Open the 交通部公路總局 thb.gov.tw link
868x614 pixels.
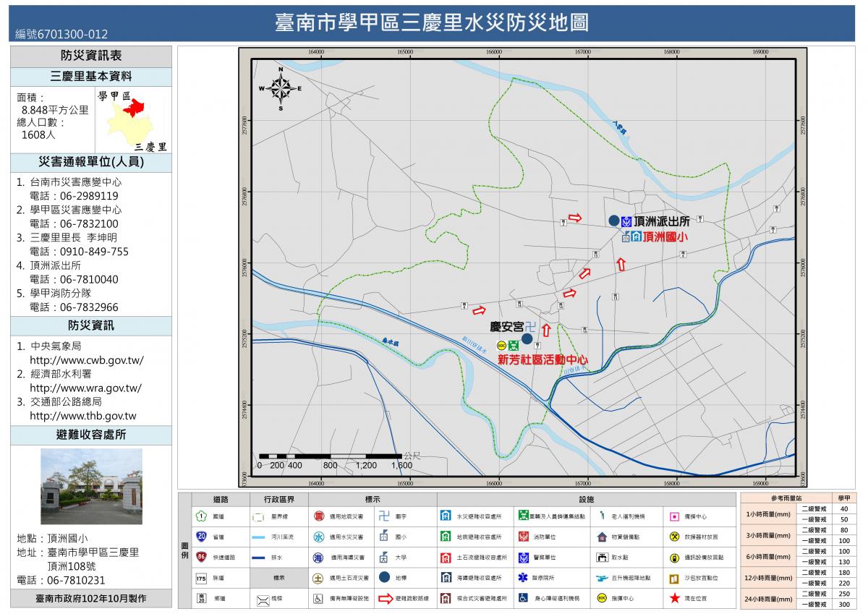point(83,416)
